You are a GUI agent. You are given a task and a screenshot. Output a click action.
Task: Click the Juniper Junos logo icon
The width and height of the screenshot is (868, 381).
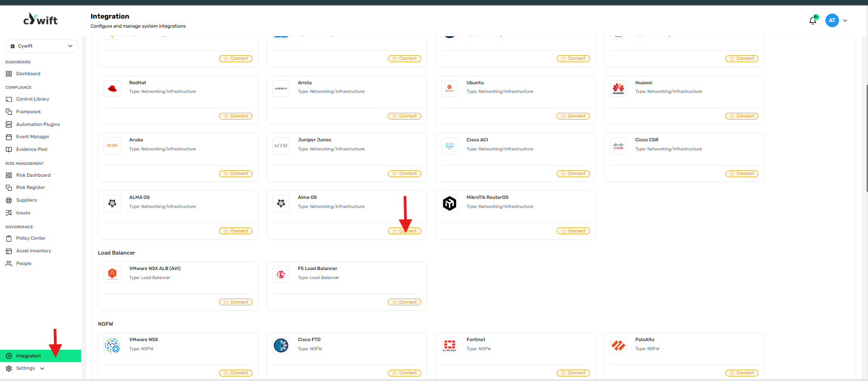[x=281, y=146]
